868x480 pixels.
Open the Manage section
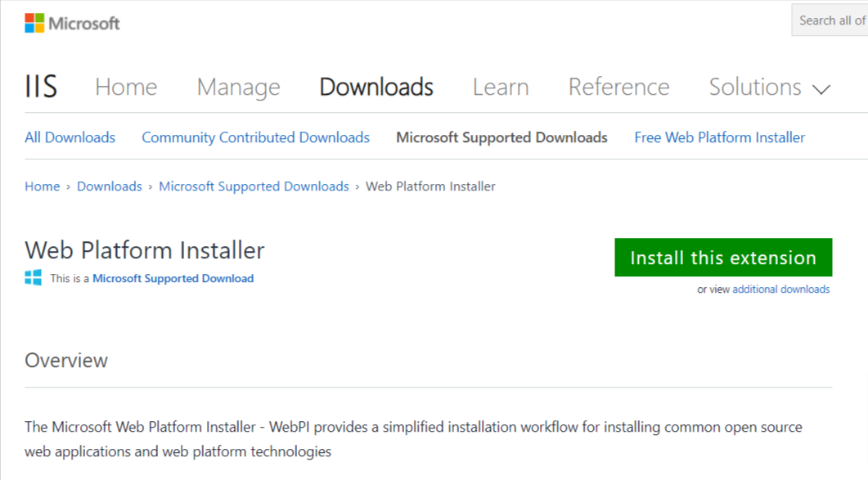click(x=239, y=87)
